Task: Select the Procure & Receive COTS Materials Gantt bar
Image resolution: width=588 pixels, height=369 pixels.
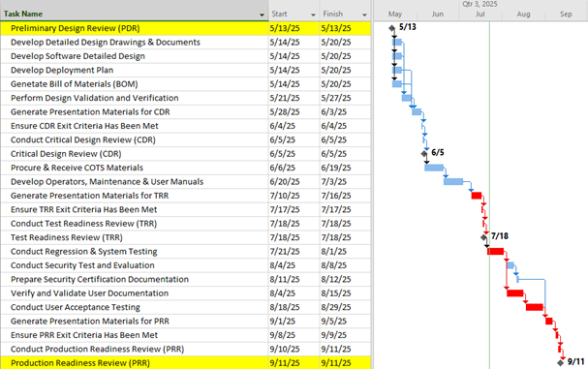Action: pyautogui.click(x=434, y=168)
